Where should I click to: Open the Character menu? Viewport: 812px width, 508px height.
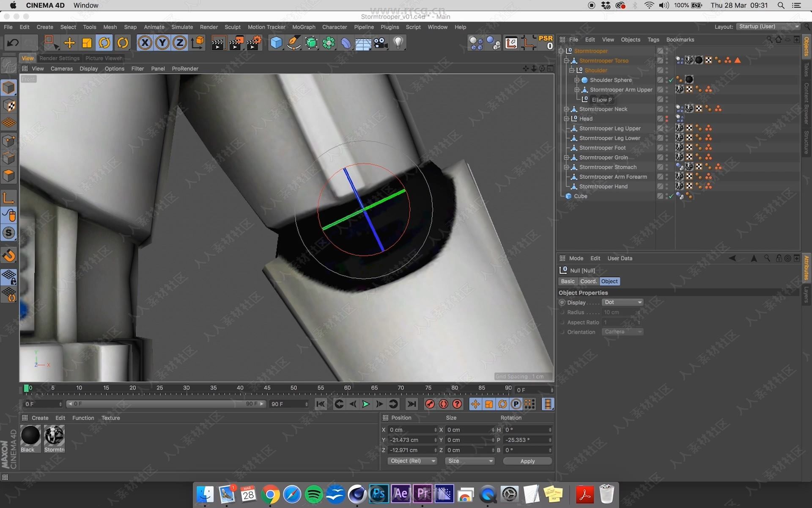pos(335,27)
